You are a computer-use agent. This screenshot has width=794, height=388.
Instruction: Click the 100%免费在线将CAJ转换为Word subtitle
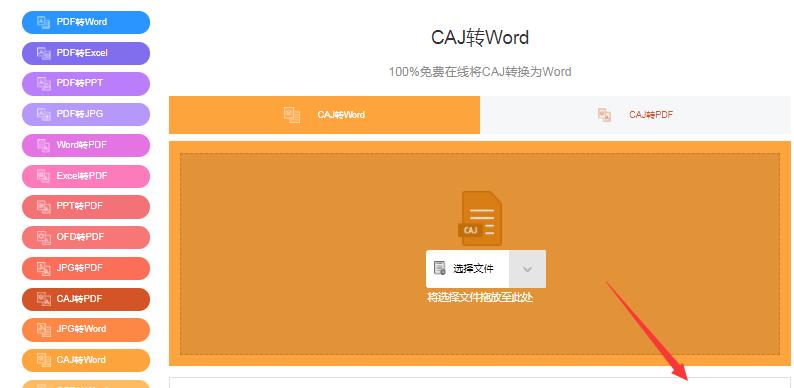(480, 72)
